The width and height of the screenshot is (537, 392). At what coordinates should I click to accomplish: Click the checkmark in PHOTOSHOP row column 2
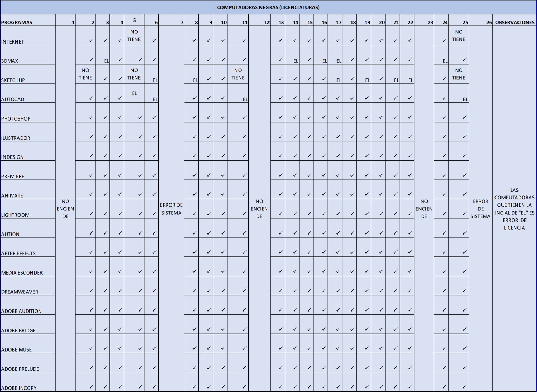click(91, 117)
